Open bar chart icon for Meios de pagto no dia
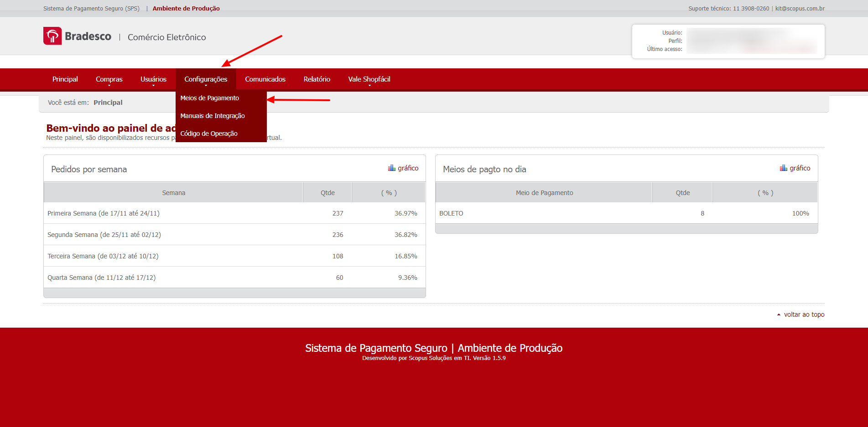Viewport: 868px width, 427px height. 784,168
